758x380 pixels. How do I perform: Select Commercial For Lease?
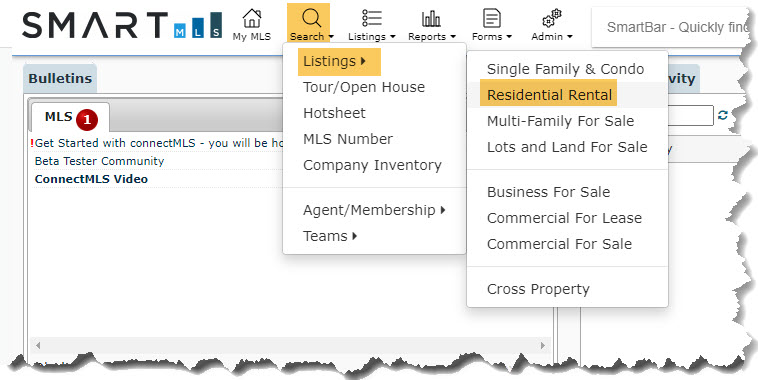click(x=564, y=218)
